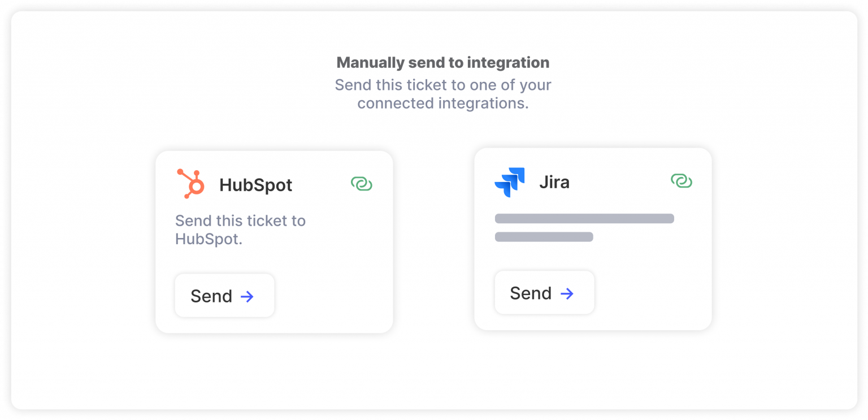Click the Send label on the Jira button

coord(530,292)
